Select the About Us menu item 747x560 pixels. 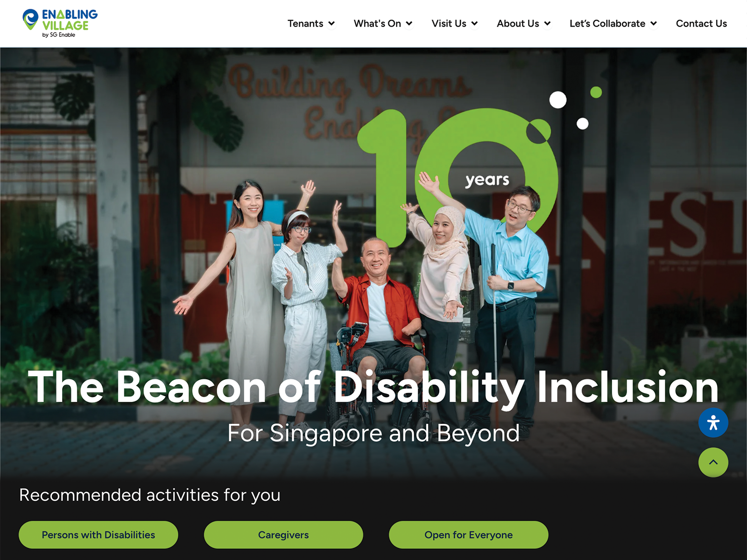tap(518, 23)
